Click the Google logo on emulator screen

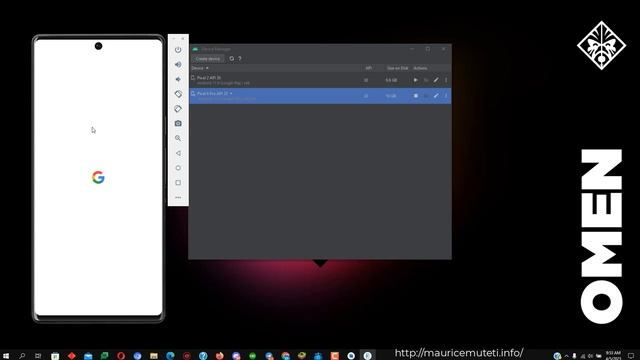click(98, 177)
